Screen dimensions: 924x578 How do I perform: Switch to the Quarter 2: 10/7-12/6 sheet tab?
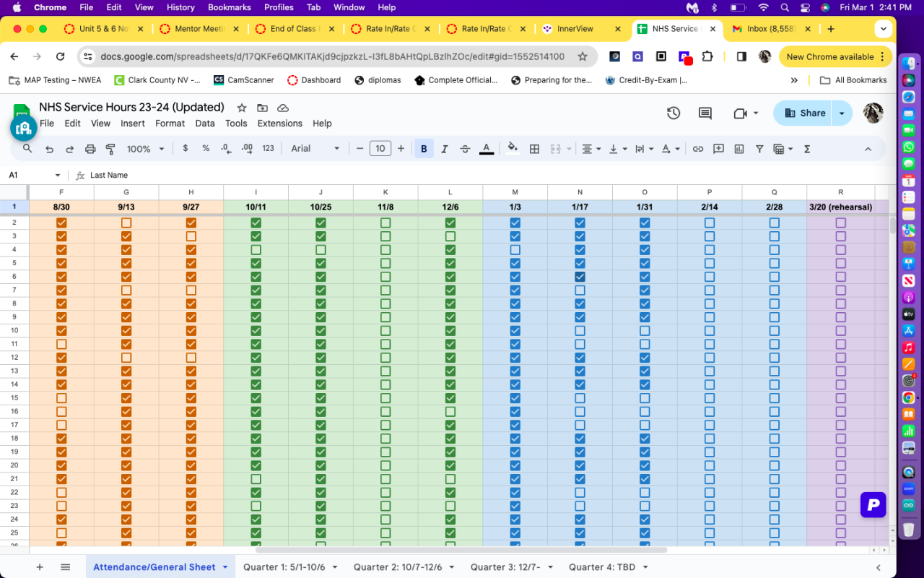(x=397, y=567)
